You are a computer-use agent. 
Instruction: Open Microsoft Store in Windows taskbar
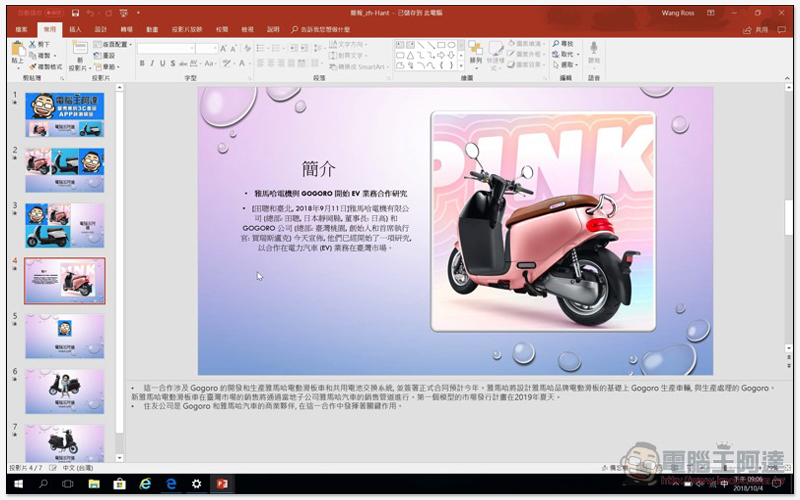click(x=119, y=484)
